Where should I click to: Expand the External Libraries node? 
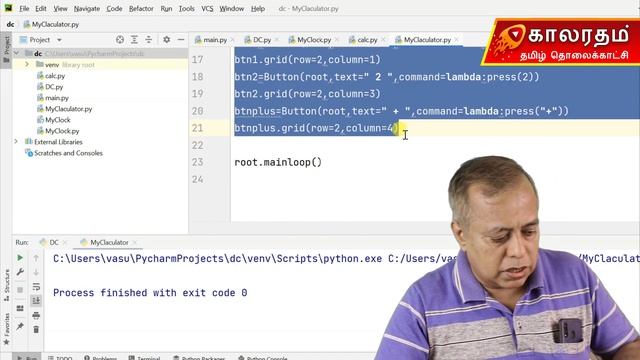(16, 142)
